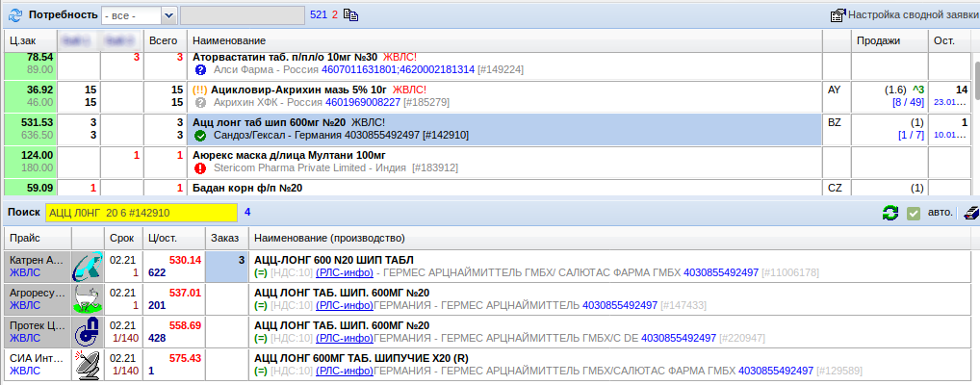Select Аюрекс маска д/лица Мултани 100мг

tap(505, 162)
